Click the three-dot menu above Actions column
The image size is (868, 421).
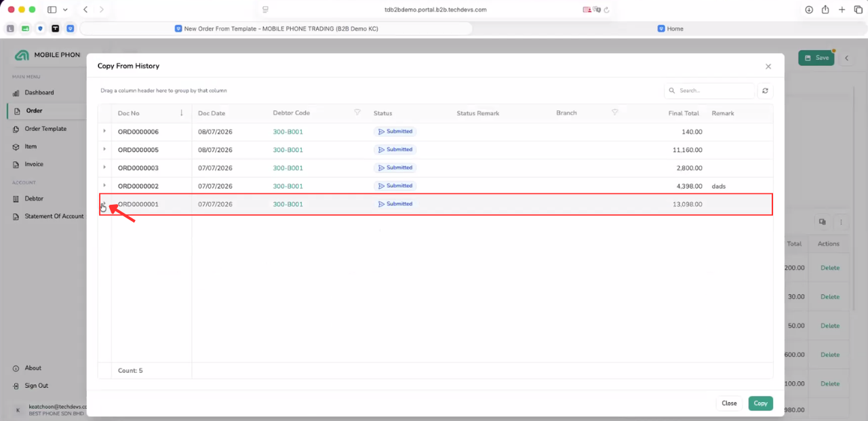coord(841,222)
